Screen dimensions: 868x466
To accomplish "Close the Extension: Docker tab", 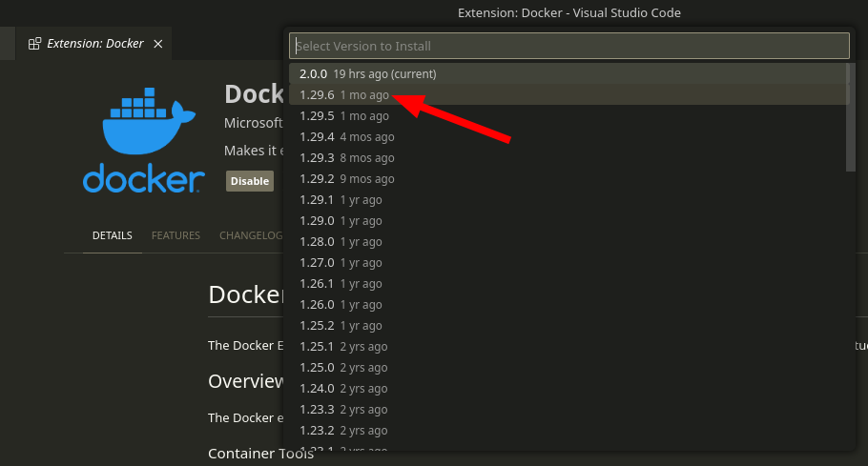I will coord(157,44).
